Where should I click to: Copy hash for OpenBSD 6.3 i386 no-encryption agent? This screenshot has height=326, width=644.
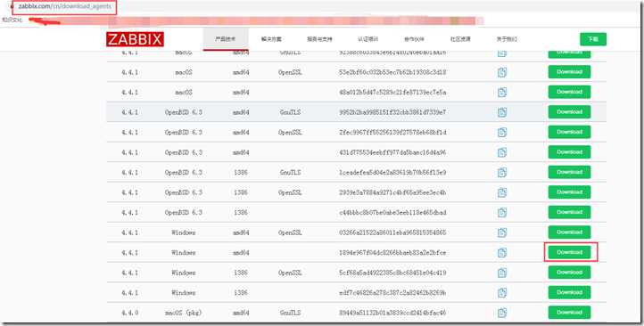[x=502, y=212]
